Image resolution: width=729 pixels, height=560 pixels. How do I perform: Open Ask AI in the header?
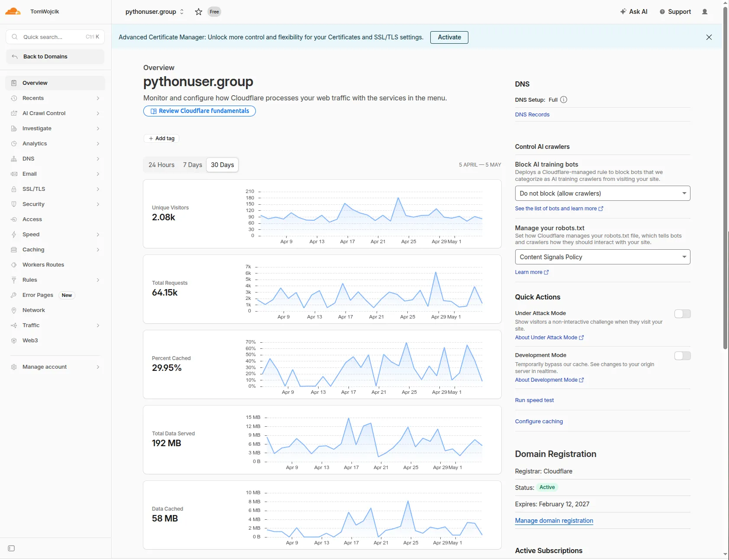click(634, 12)
